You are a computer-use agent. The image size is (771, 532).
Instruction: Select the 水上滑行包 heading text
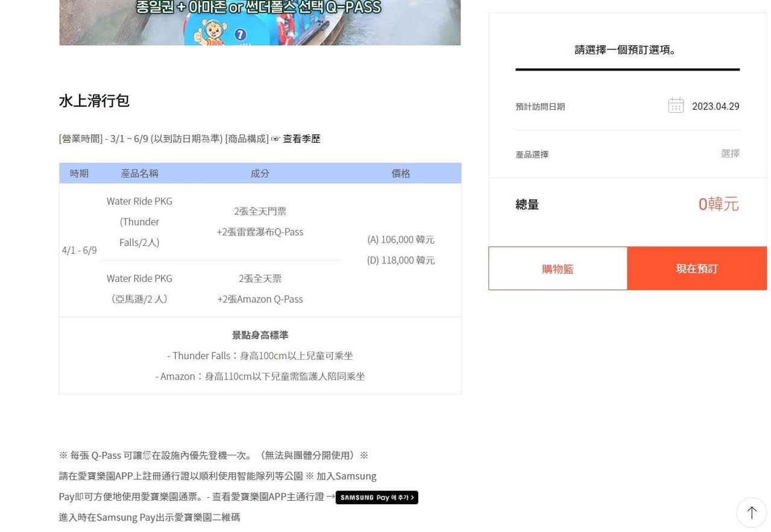pos(94,101)
